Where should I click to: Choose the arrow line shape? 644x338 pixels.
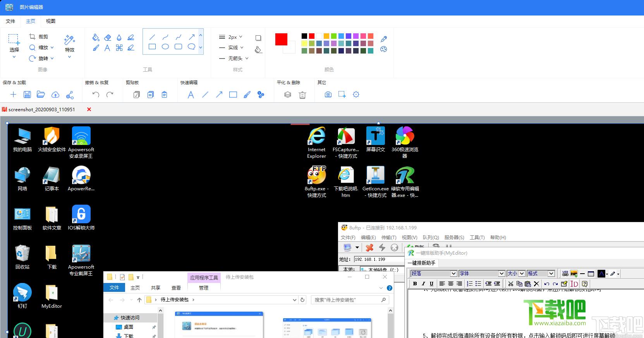(191, 37)
